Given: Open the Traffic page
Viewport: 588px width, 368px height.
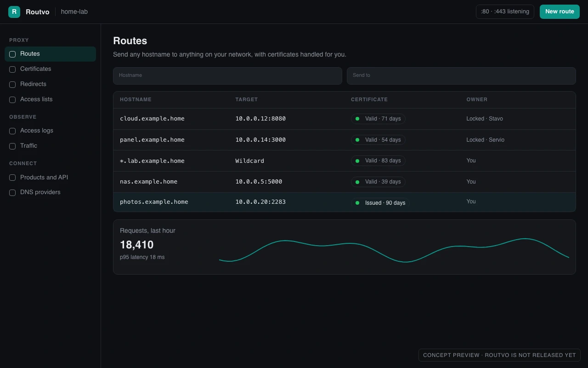Looking at the screenshot, I should point(50,146).
